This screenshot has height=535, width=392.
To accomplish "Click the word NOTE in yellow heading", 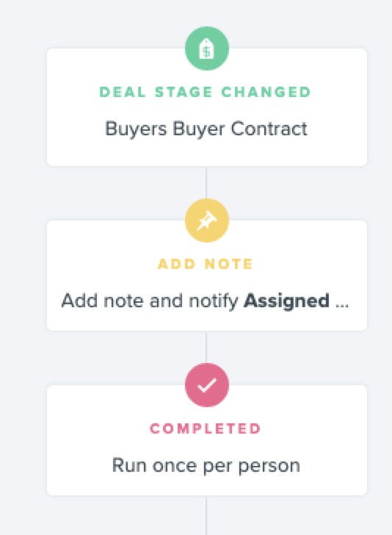I will click(229, 264).
